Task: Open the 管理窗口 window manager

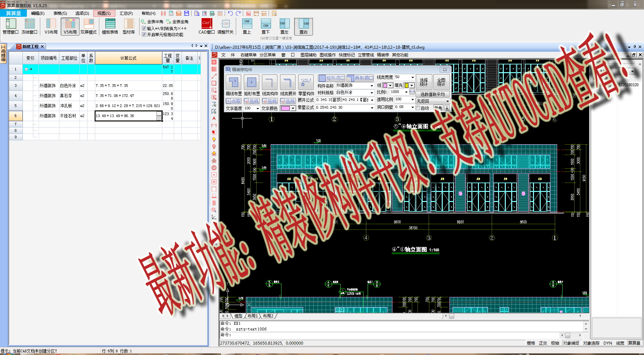Action: tap(10, 26)
